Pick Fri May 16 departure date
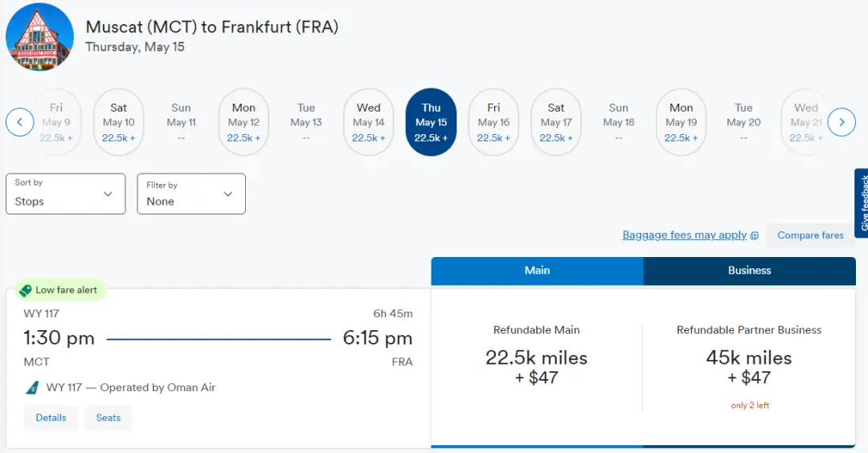This screenshot has height=453, width=868. [493, 122]
